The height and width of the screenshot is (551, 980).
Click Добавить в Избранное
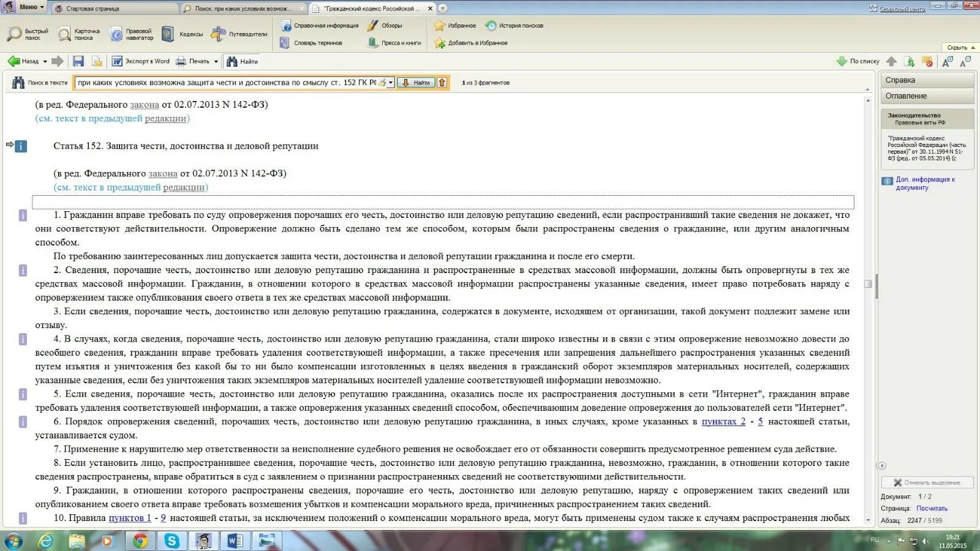pos(470,43)
